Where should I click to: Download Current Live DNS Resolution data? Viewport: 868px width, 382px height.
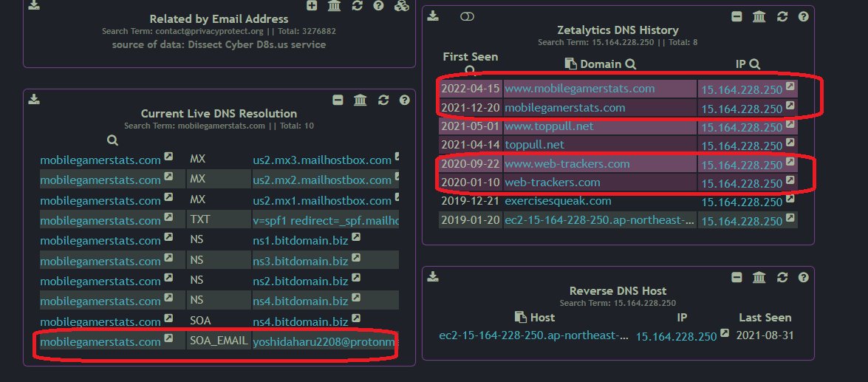(34, 100)
